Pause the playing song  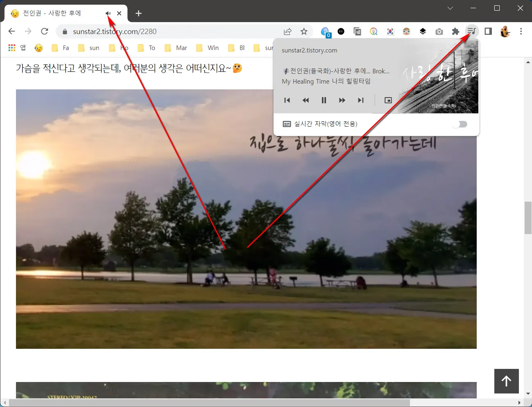(x=324, y=100)
